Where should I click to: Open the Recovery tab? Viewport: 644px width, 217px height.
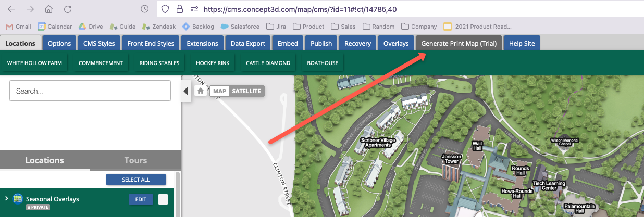click(x=357, y=43)
